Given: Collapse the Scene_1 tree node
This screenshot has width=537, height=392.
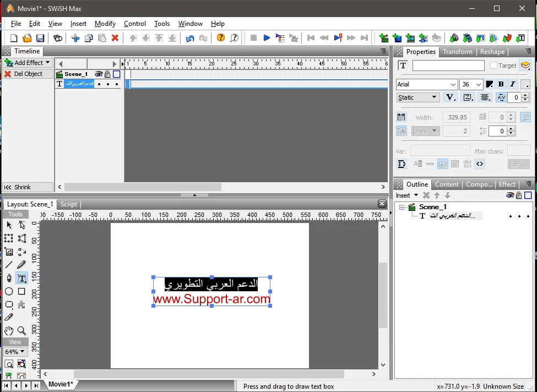Looking at the screenshot, I should 402,207.
